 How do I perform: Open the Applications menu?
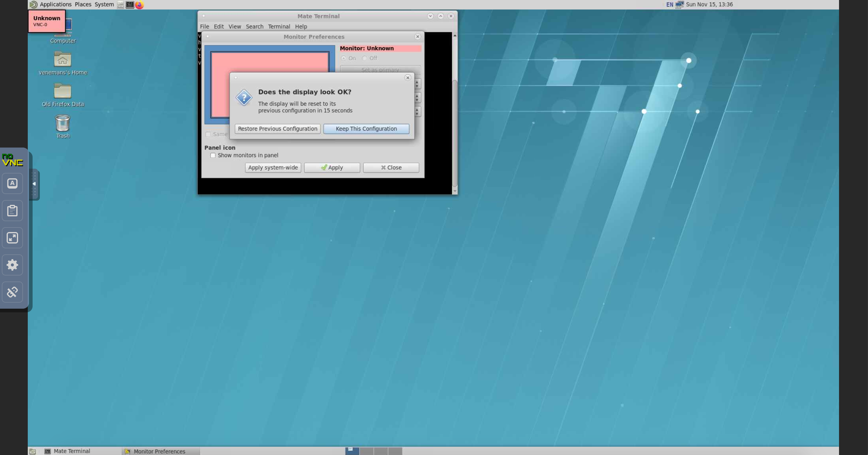click(55, 5)
